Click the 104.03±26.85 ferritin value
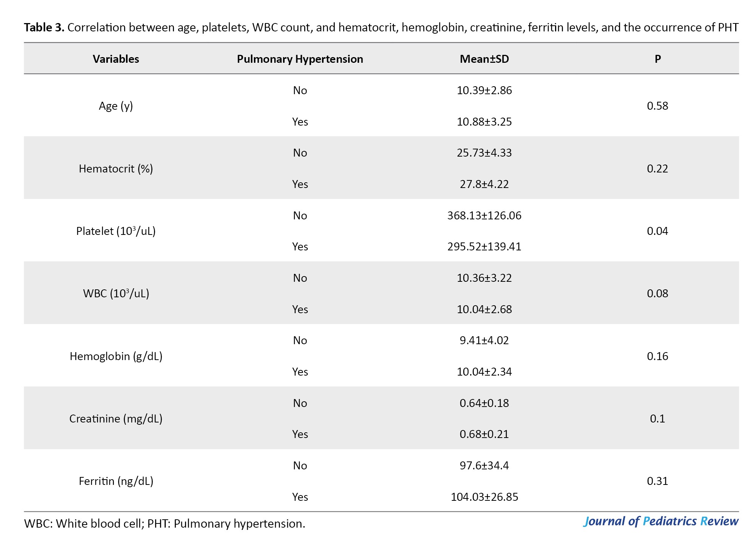756x542 pixels. 484,497
